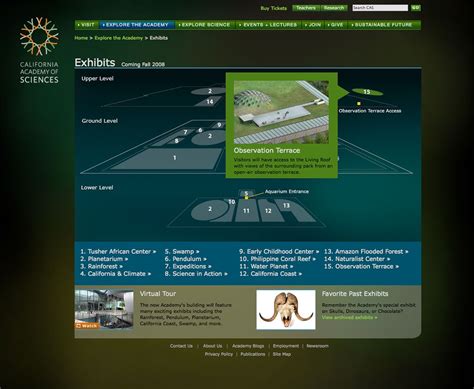Click the Teachers button

coord(306,8)
